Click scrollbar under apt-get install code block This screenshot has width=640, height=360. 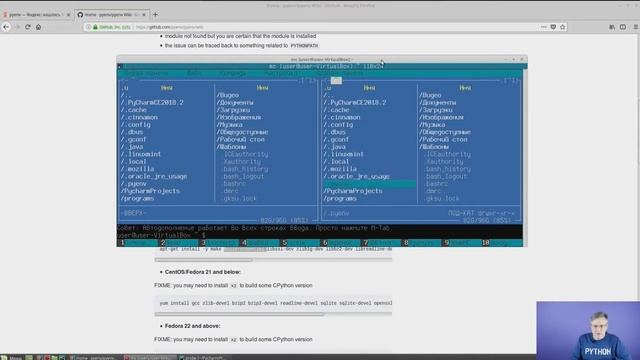(203, 260)
